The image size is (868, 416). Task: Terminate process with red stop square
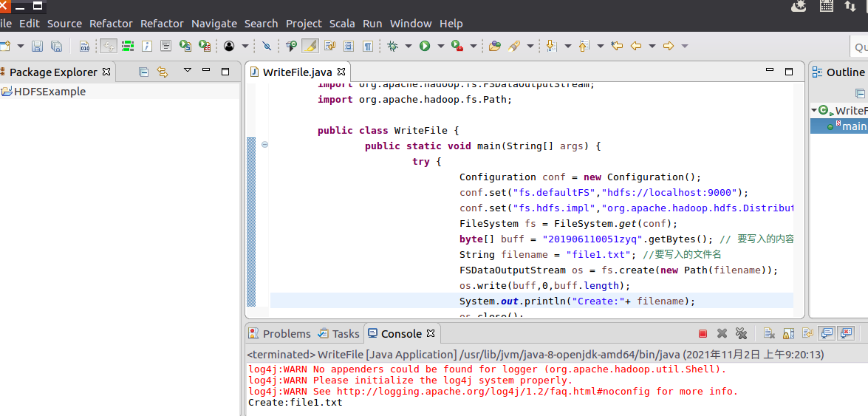coord(703,334)
